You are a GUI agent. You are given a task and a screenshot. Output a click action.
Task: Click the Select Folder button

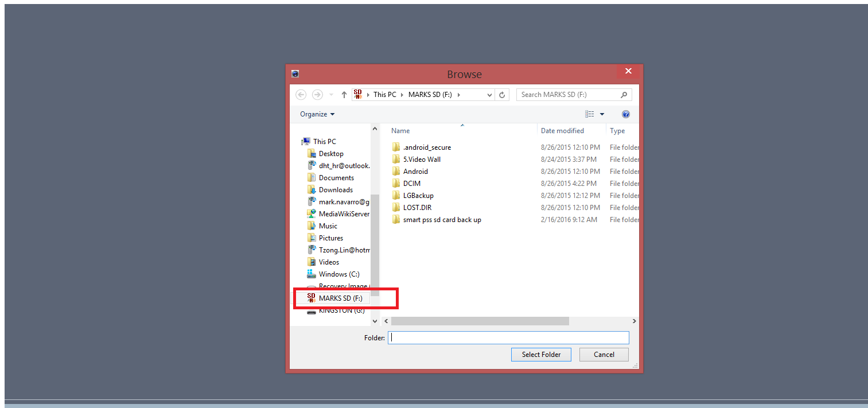[x=541, y=355]
